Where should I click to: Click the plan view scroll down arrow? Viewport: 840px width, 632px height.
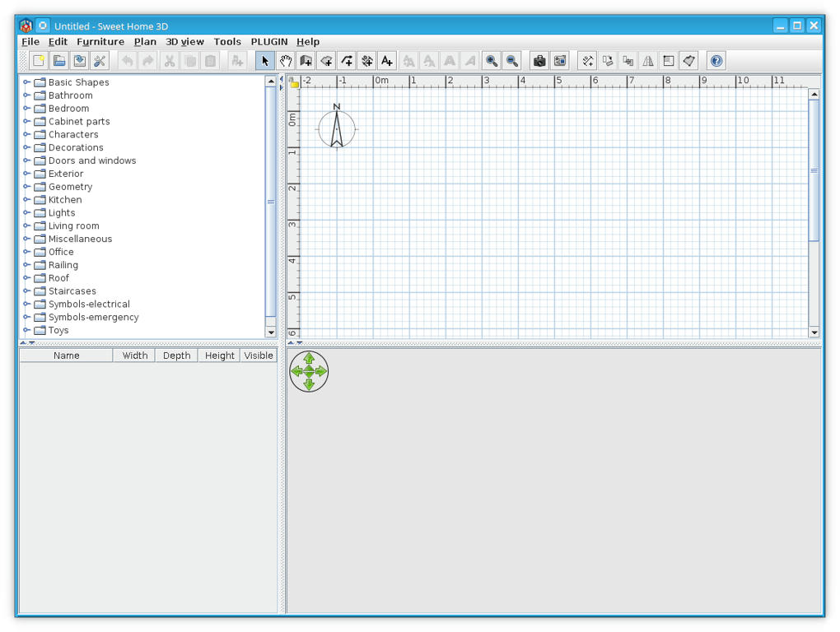click(x=814, y=332)
